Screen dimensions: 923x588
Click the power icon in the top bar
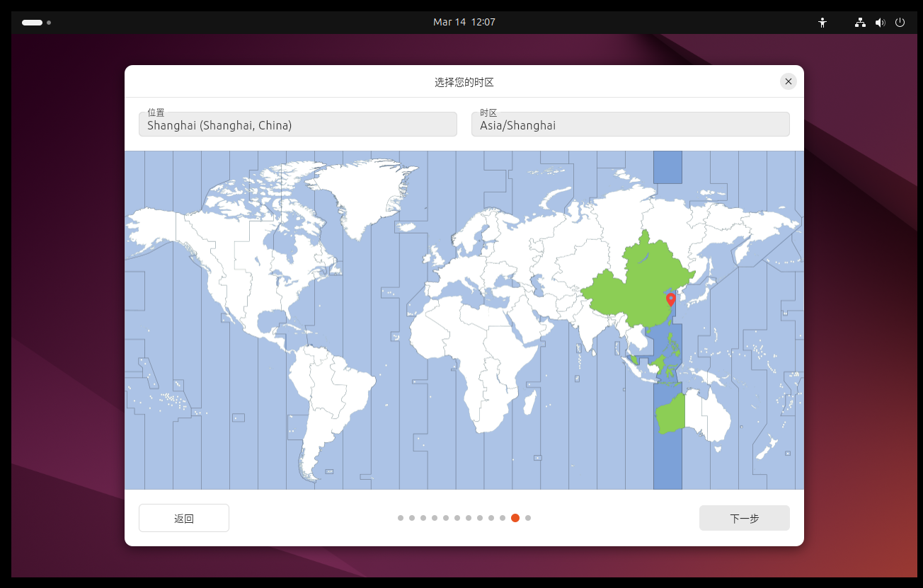900,23
